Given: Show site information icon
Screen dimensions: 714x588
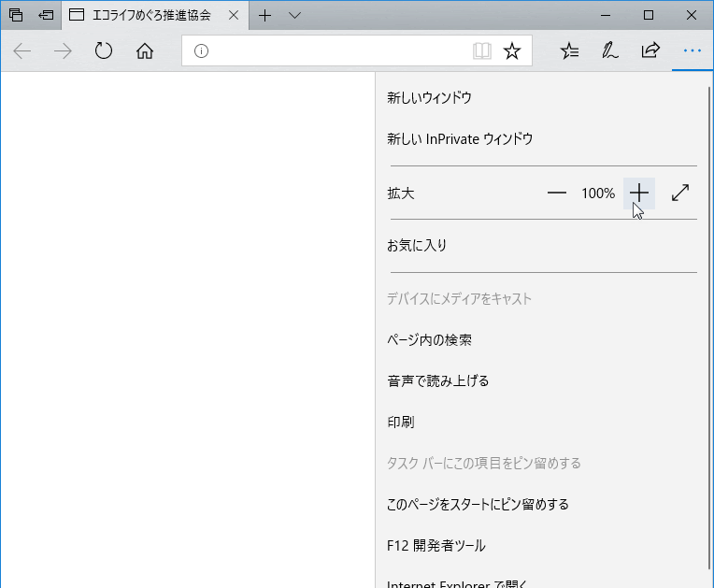Looking at the screenshot, I should (201, 51).
